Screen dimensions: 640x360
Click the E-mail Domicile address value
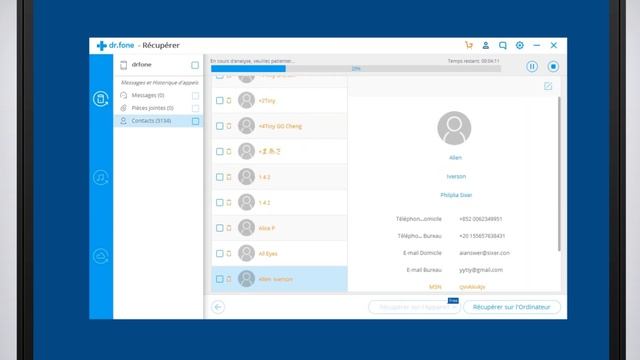484,253
